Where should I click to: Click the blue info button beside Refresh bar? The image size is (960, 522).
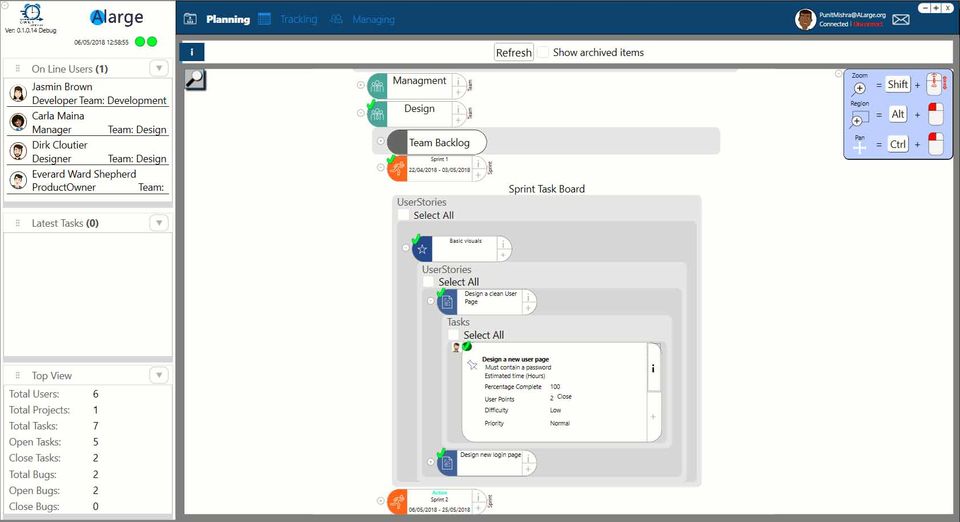[192, 52]
